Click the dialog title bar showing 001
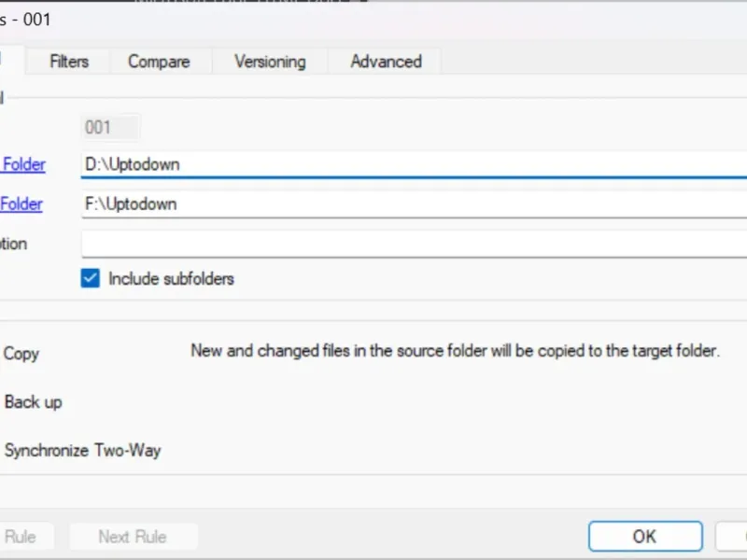 tap(280, 19)
